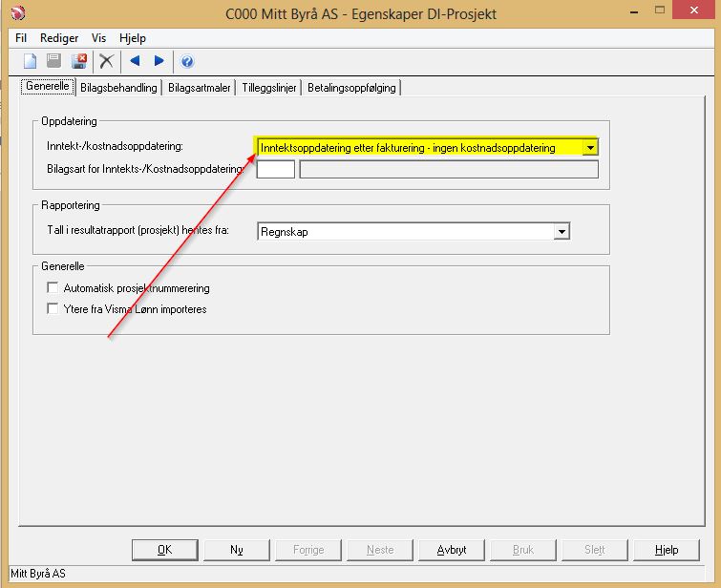Image resolution: width=721 pixels, height=588 pixels.
Task: Open the Rediger menu
Action: 59,38
